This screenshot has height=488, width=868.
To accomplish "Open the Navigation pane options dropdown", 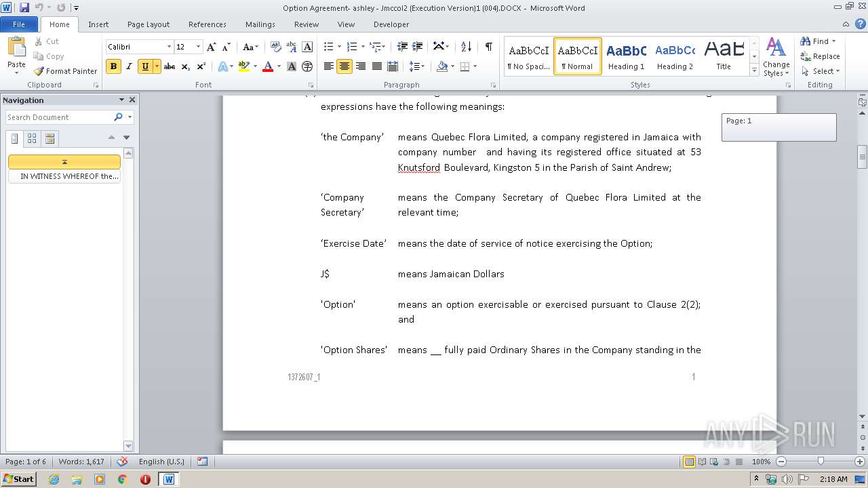I will click(x=121, y=100).
